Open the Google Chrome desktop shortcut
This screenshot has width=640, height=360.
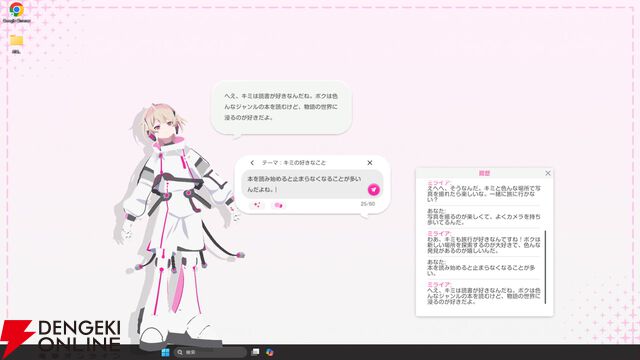[x=16, y=12]
